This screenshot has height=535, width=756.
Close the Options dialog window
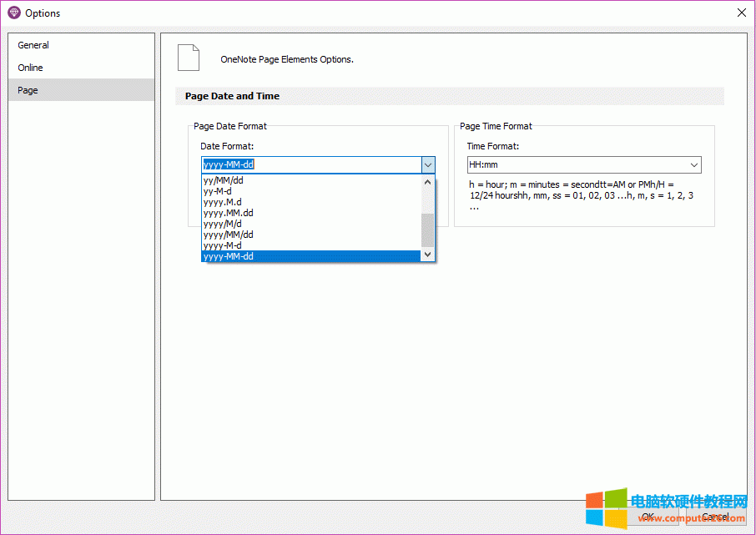tap(741, 13)
